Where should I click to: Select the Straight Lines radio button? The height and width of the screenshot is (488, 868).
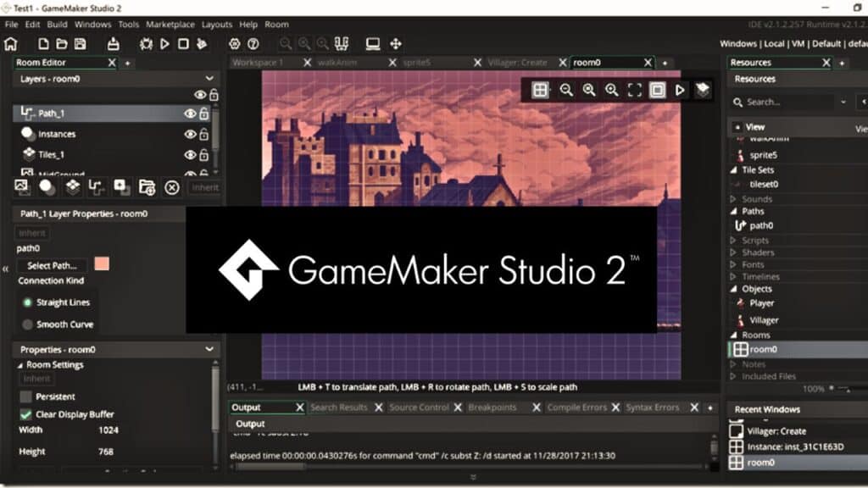[x=27, y=302]
